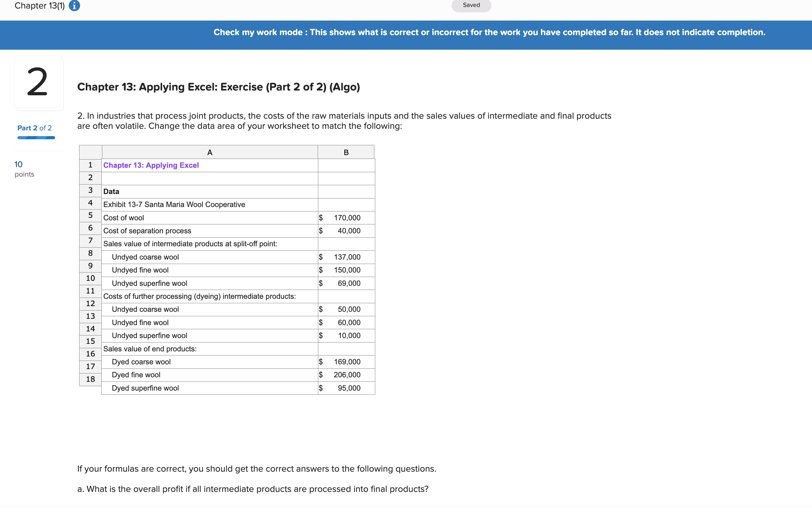Click the Undyed fine wool 150,000 cell
812x509 pixels.
[347, 270]
